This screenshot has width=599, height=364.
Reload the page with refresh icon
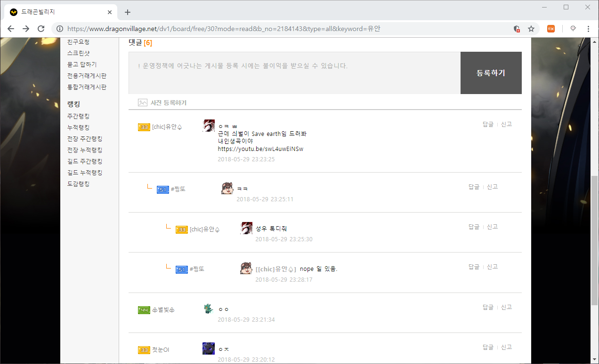[x=41, y=29]
